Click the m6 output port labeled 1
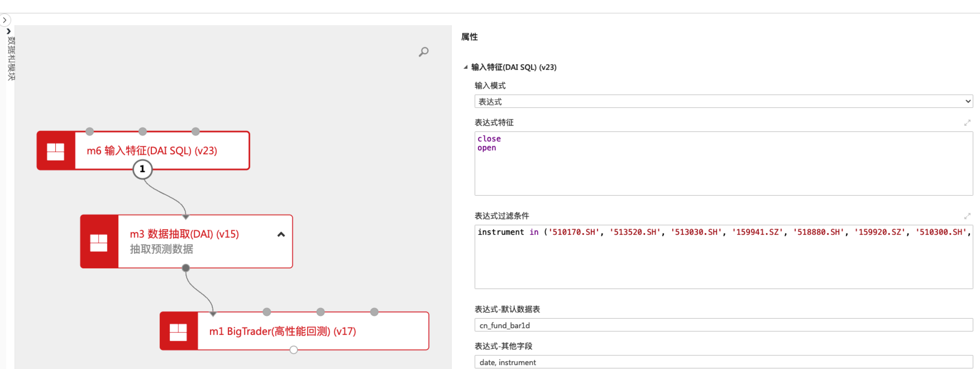The image size is (980, 369). pos(143,169)
